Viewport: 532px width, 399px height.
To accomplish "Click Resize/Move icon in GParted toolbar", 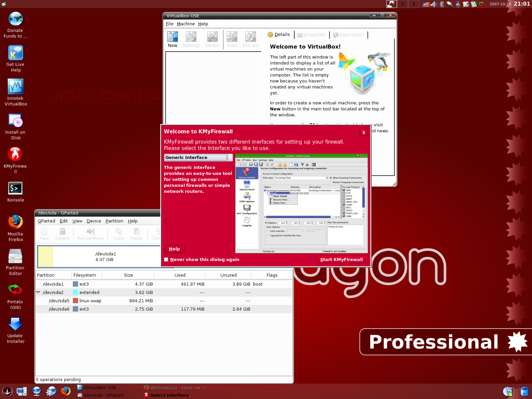I will coord(90,234).
